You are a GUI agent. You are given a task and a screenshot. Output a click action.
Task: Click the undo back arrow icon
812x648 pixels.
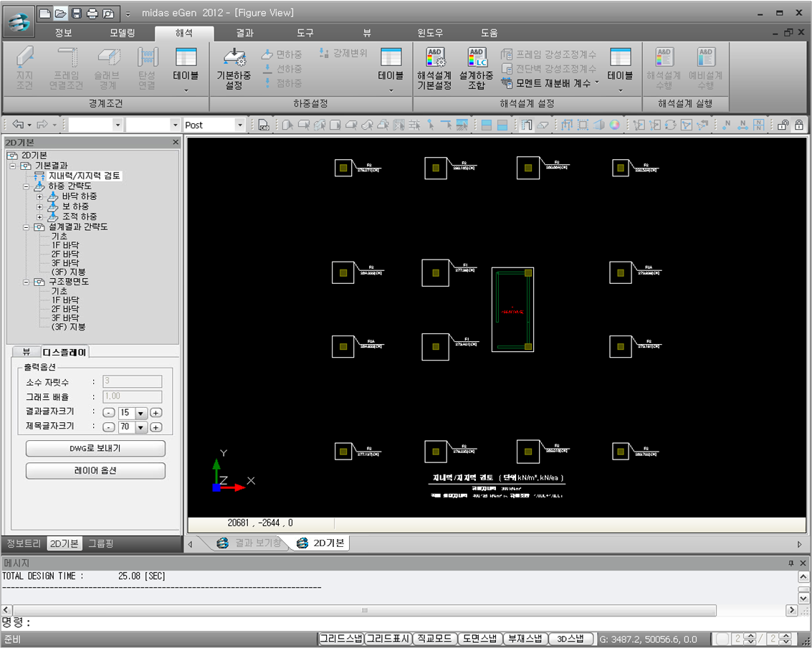18,124
